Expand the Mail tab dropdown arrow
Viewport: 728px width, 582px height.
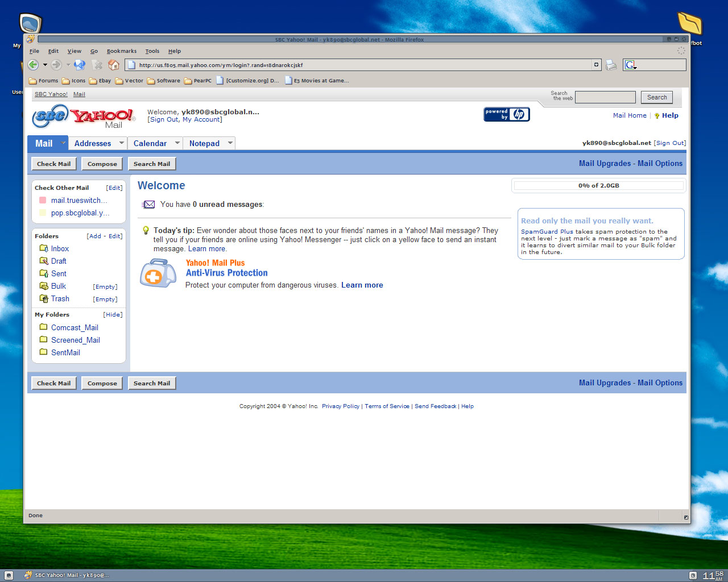(x=63, y=143)
